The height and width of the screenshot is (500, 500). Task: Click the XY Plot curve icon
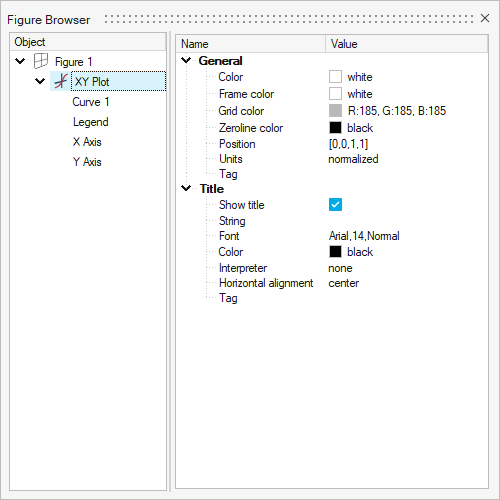pyautogui.click(x=61, y=81)
